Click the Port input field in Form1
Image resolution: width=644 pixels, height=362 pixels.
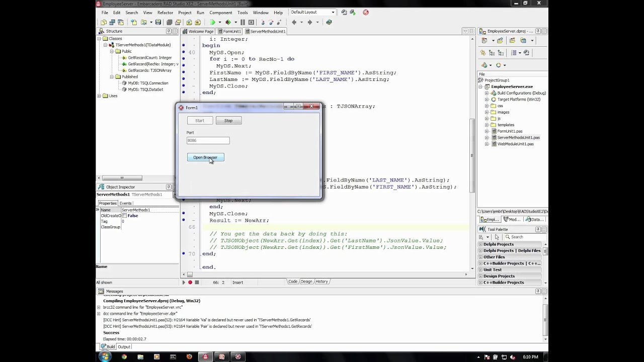[208, 140]
